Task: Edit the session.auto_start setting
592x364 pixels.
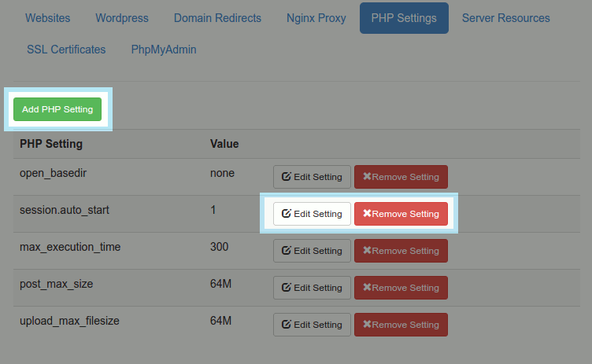Action: (x=312, y=214)
